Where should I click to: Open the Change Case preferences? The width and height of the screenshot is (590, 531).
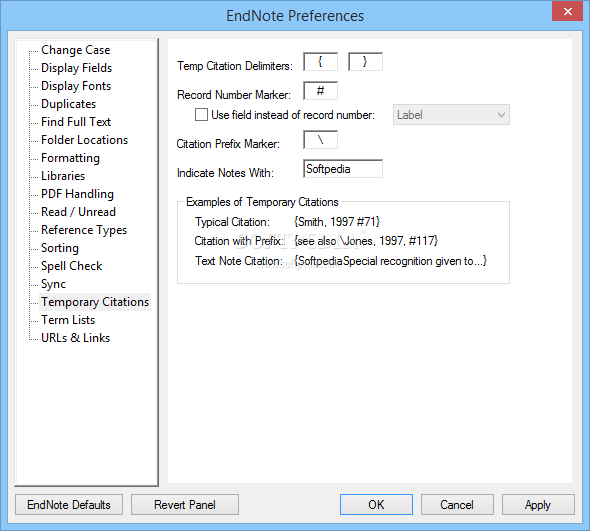click(76, 50)
